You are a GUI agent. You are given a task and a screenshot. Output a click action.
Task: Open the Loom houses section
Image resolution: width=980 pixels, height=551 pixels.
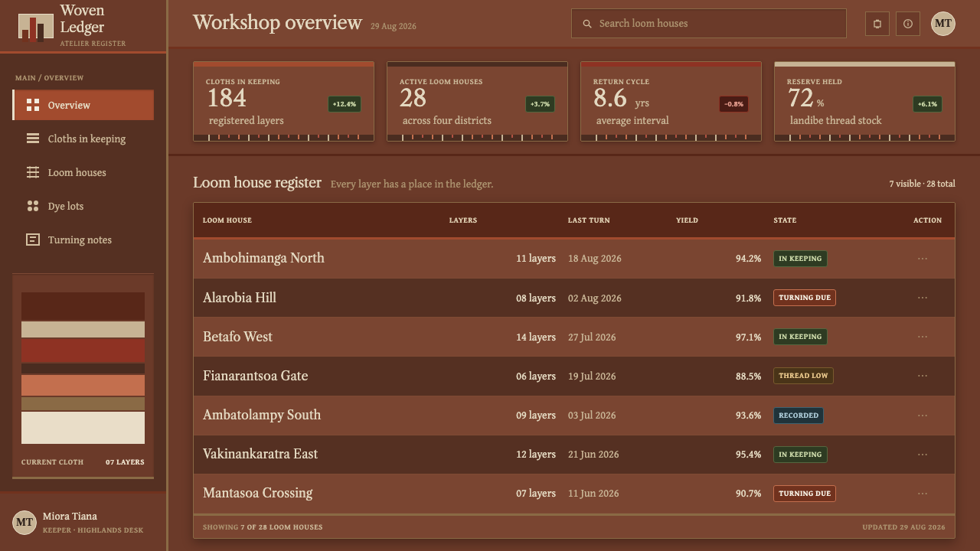[x=83, y=172]
